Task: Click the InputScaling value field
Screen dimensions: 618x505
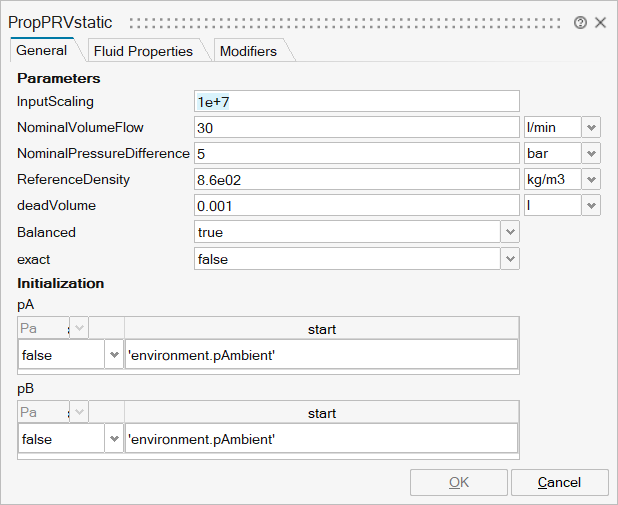Action: pyautogui.click(x=356, y=101)
